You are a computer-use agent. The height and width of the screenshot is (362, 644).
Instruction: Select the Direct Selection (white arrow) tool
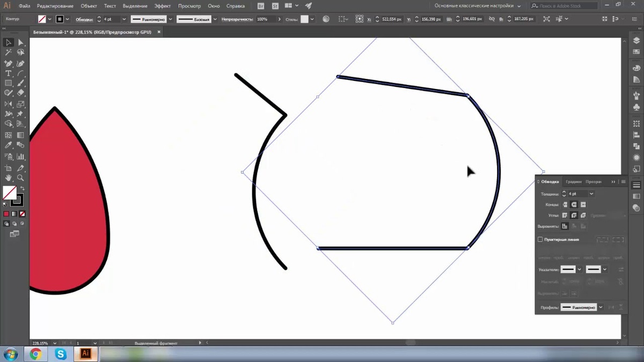click(20, 42)
